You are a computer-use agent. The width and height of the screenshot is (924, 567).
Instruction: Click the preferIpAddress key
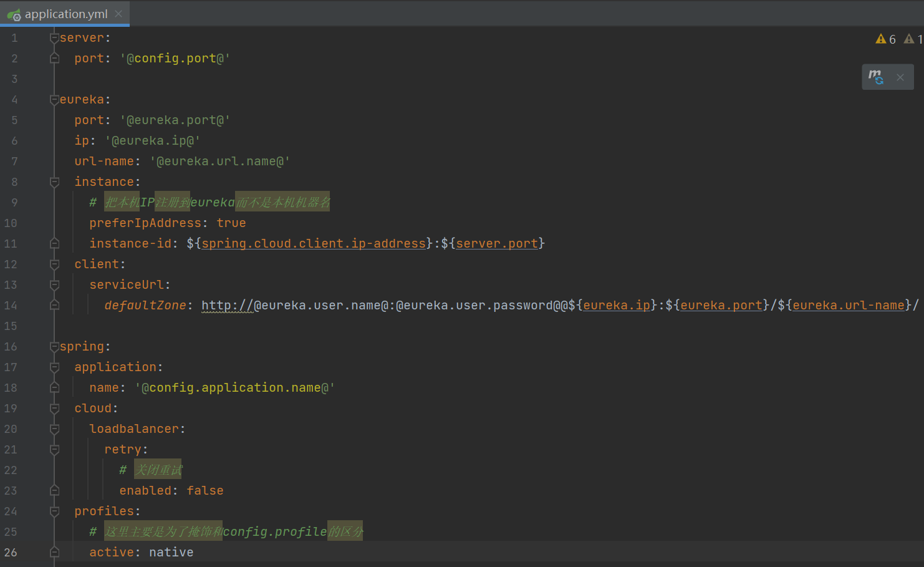point(145,223)
